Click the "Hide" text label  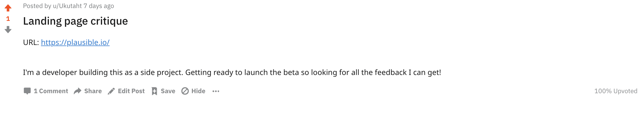[198, 91]
